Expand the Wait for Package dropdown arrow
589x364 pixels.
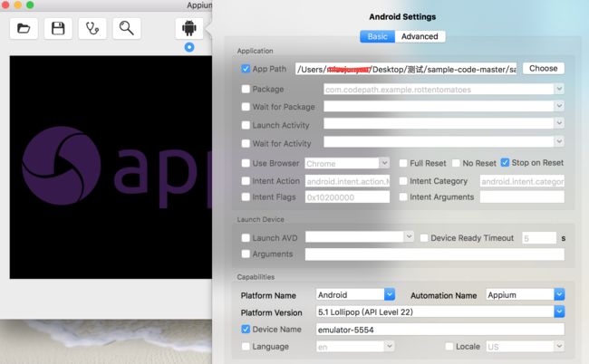(x=559, y=106)
